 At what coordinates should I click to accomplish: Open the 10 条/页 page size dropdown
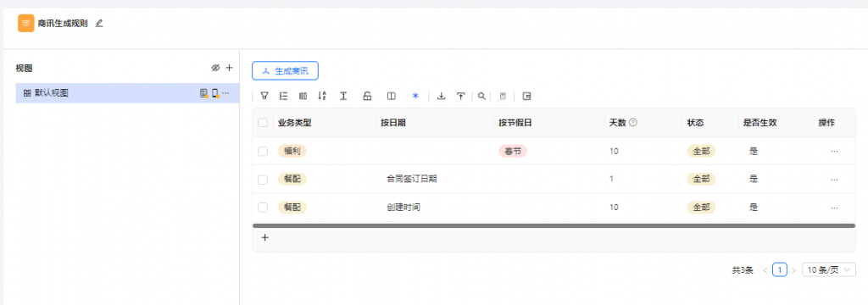pyautogui.click(x=829, y=270)
